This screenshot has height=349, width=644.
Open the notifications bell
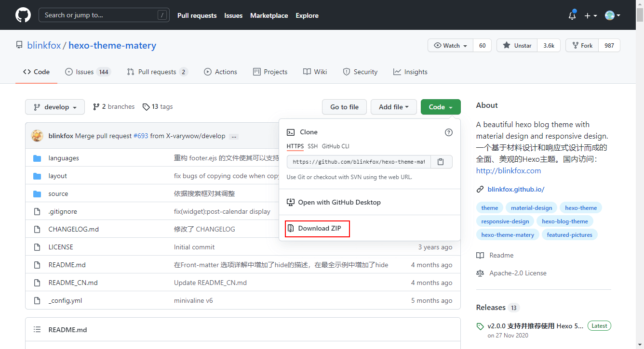572,15
